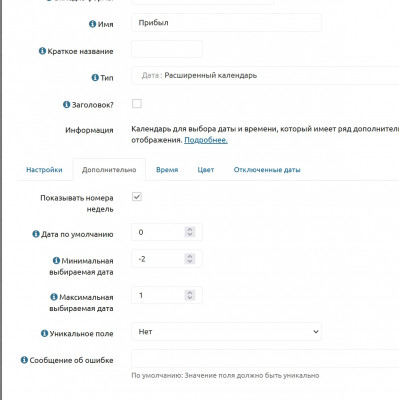This screenshot has width=399, height=400.
Task: Click info icon next to Уникальное поле
Action: [x=44, y=333]
